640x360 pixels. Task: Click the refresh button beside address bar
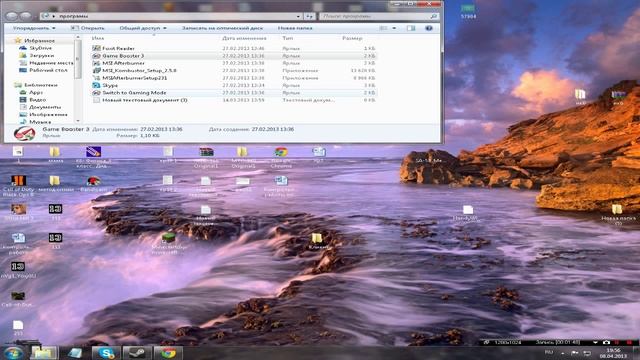310,16
